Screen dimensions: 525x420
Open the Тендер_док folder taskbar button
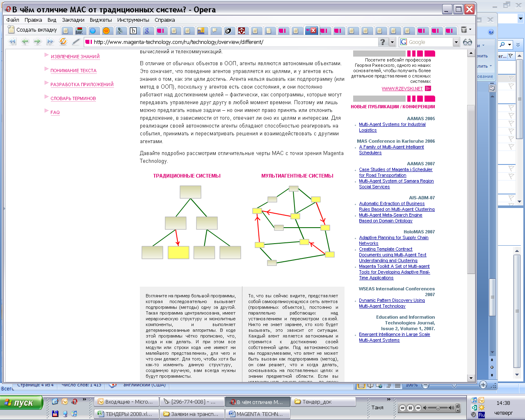[x=324, y=402]
